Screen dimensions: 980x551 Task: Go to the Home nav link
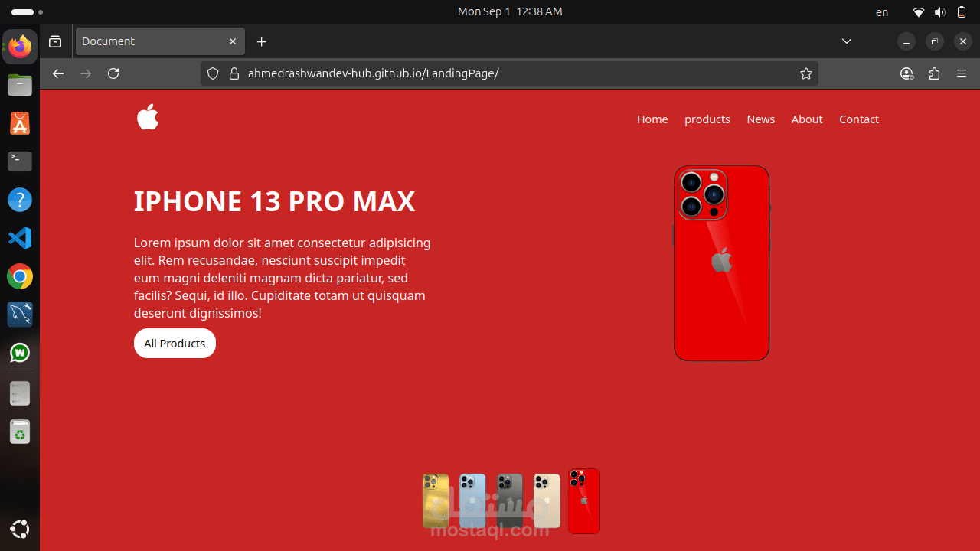click(652, 119)
